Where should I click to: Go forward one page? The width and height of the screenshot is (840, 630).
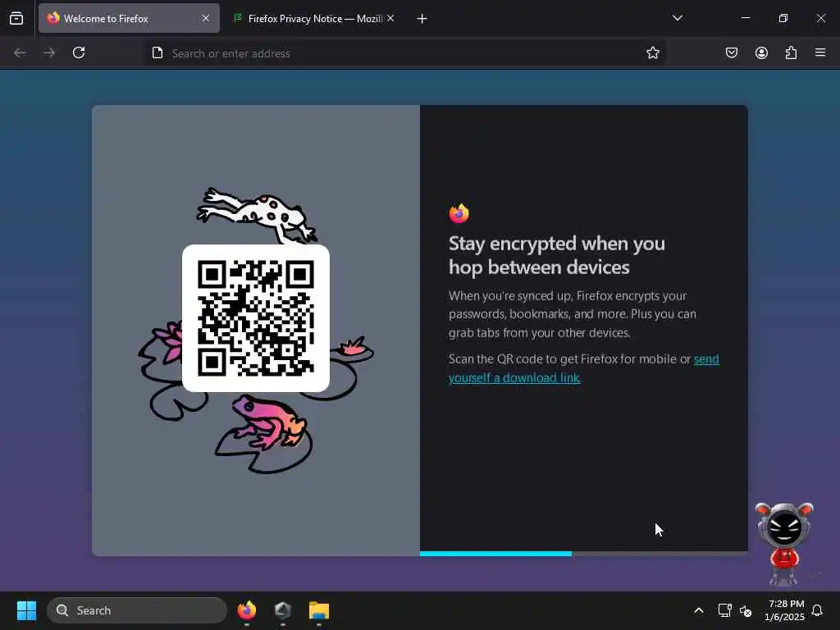49,52
